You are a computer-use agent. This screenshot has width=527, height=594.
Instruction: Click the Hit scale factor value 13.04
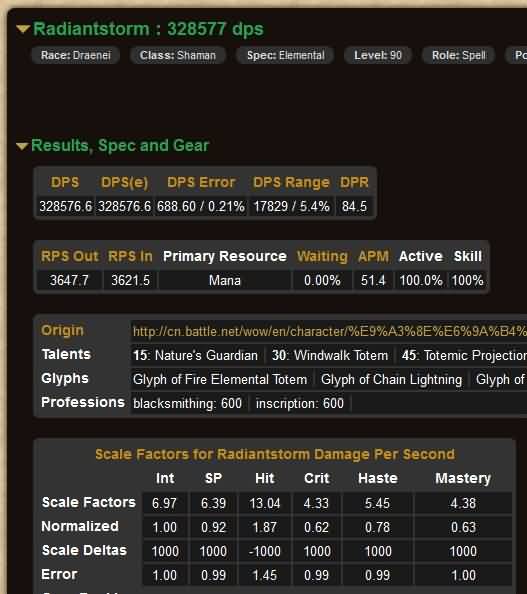click(264, 503)
